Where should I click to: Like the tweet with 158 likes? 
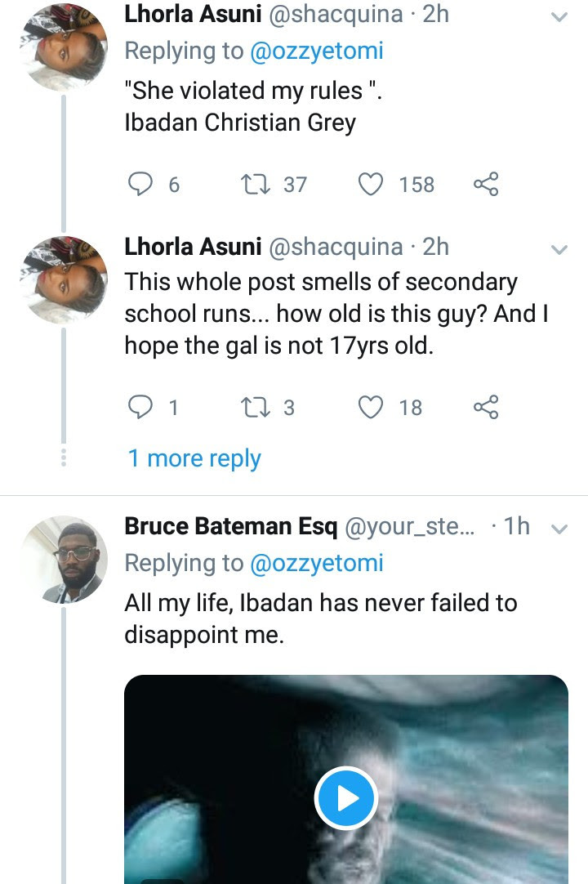[372, 185]
